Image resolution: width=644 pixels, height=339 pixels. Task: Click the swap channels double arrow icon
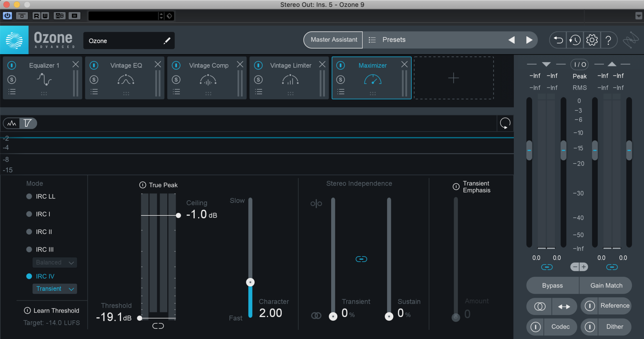click(564, 306)
